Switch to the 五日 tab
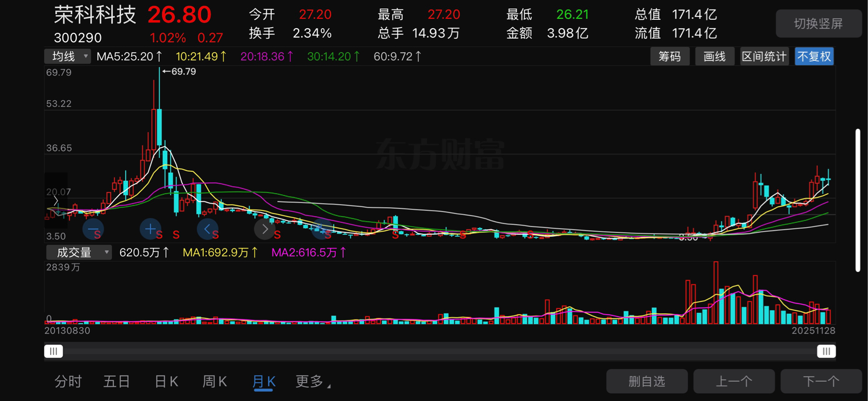868x401 pixels. pyautogui.click(x=116, y=382)
